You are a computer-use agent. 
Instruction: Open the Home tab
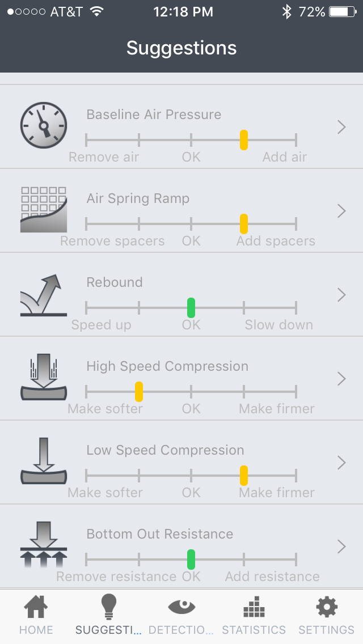36,616
